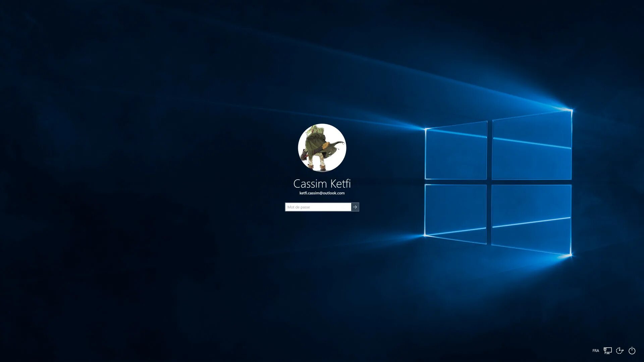Click inside the Mot de passe field
This screenshot has height=362, width=644.
(x=317, y=207)
